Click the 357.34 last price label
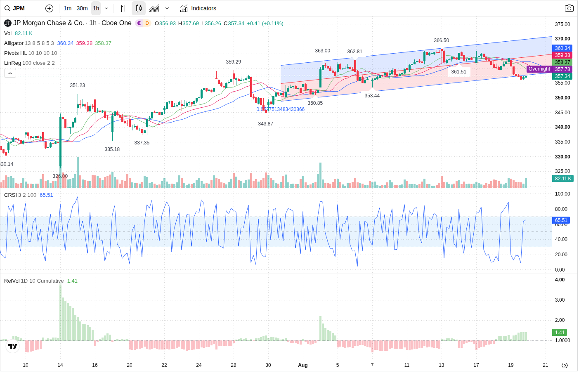 (x=562, y=76)
